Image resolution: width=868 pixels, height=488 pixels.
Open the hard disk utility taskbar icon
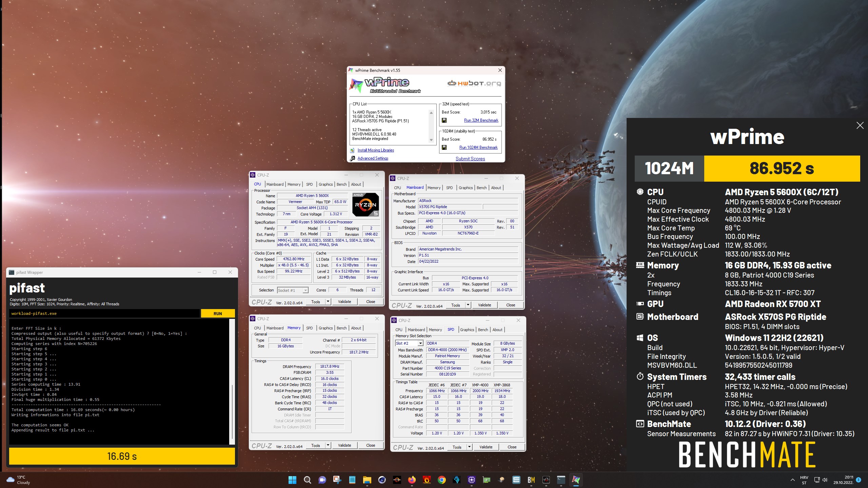501,480
